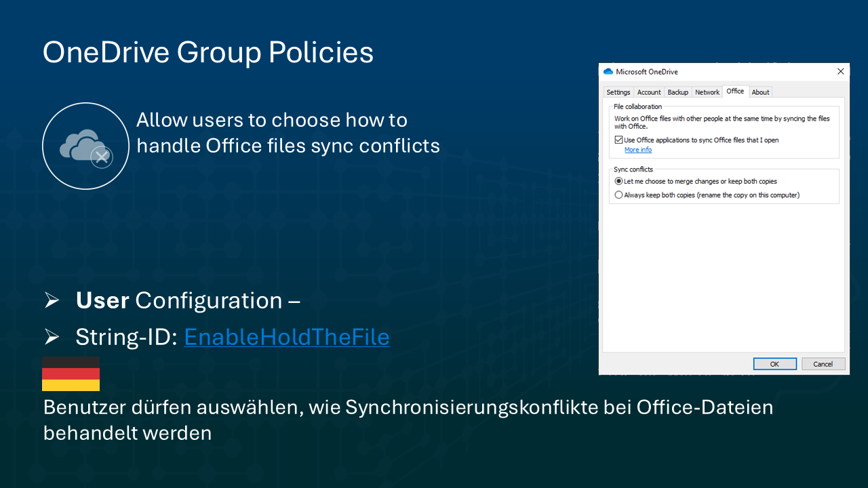
Task: Select the Backup tab
Action: point(677,92)
